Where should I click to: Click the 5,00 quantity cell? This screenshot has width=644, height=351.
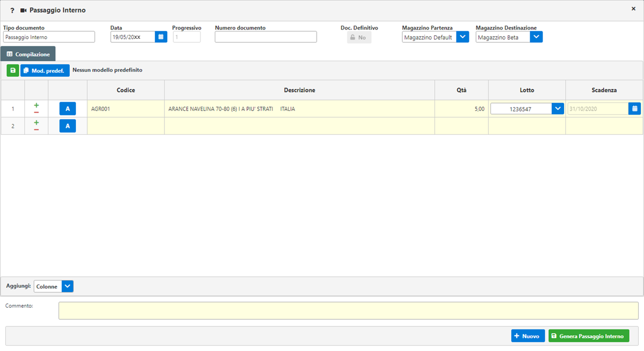coord(462,108)
